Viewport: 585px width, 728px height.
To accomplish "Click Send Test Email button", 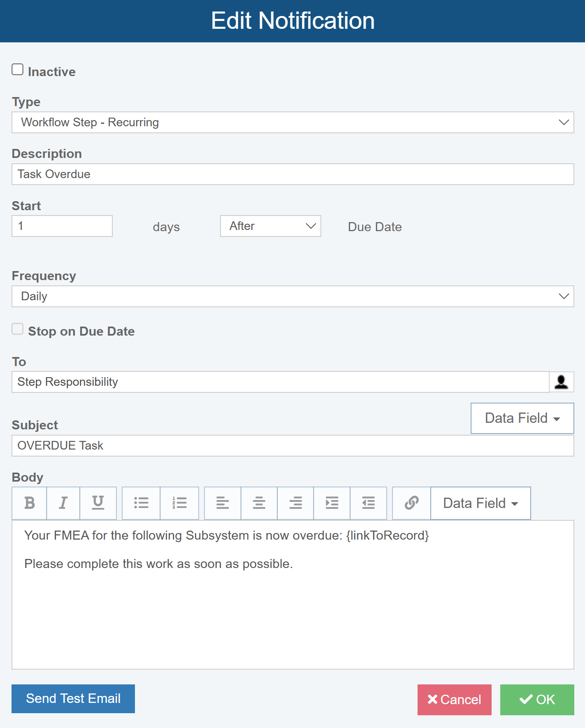I will coord(73,699).
